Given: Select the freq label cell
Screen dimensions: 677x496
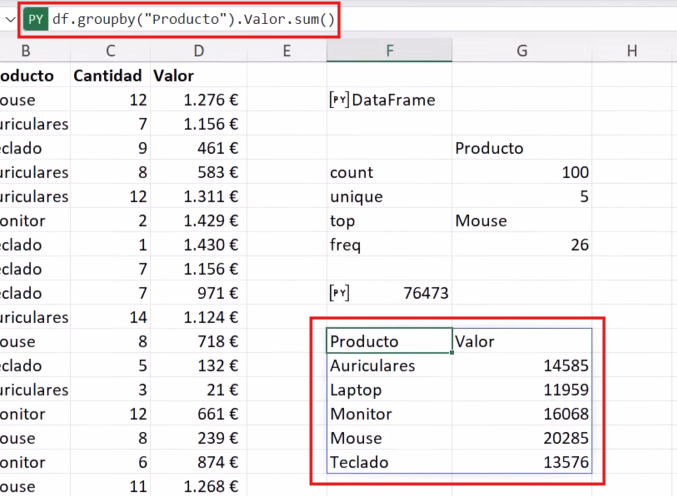Looking at the screenshot, I should tap(389, 245).
